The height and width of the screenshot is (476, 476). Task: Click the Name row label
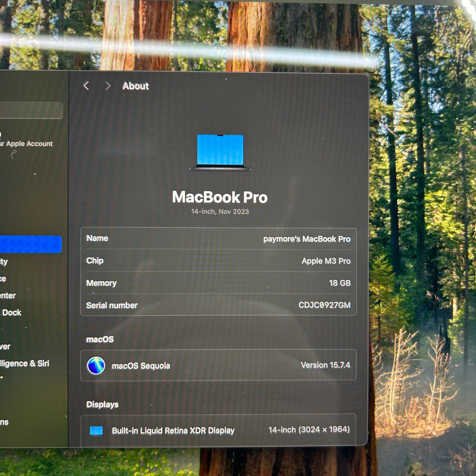[x=97, y=238]
